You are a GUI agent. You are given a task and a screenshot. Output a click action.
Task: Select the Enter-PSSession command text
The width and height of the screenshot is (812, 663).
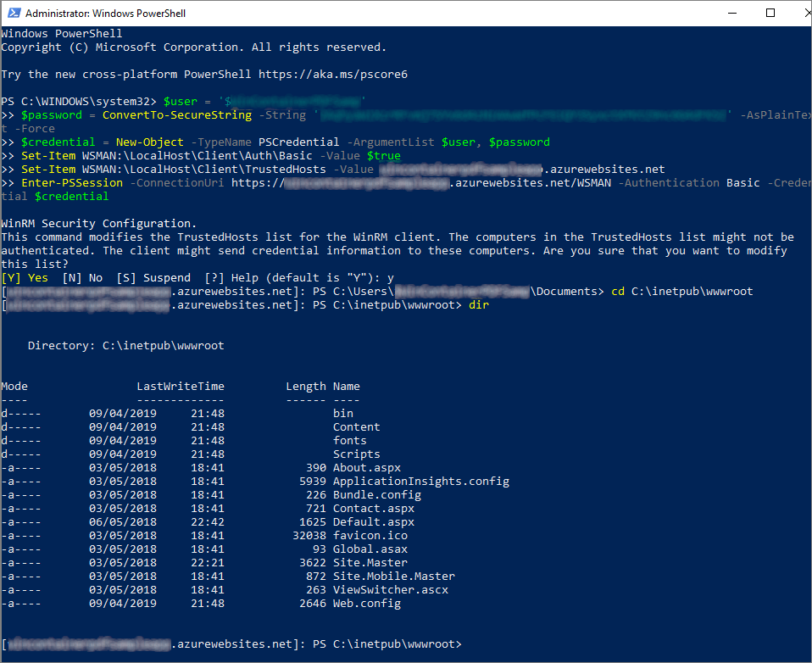71,182
